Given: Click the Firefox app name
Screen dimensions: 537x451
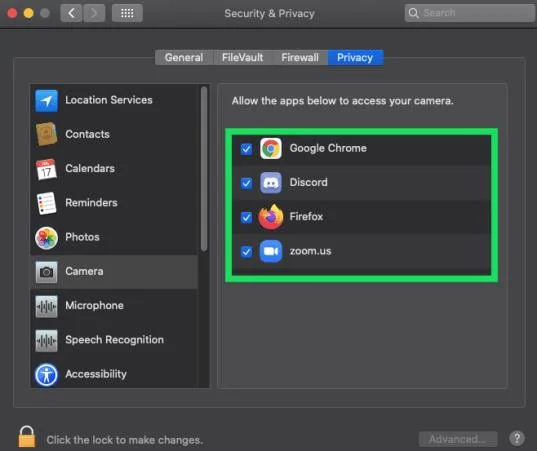Looking at the screenshot, I should pyautogui.click(x=306, y=216).
